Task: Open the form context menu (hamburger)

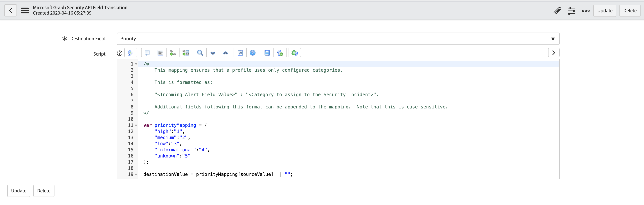Action: tap(25, 11)
